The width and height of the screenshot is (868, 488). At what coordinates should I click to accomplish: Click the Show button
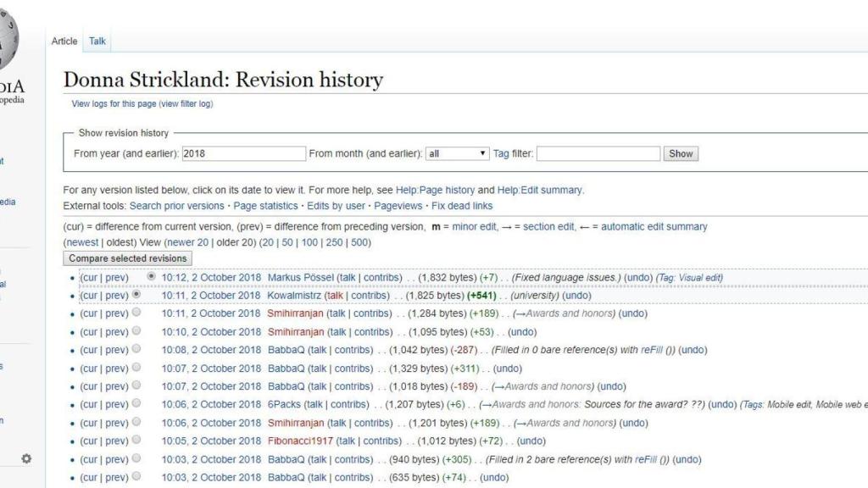tap(683, 153)
